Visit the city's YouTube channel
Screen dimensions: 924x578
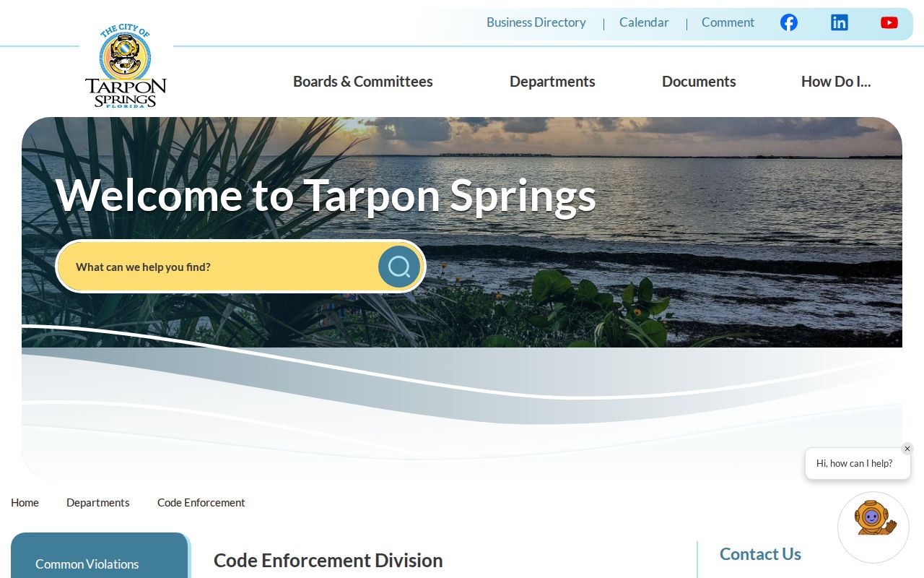pyautogui.click(x=889, y=22)
